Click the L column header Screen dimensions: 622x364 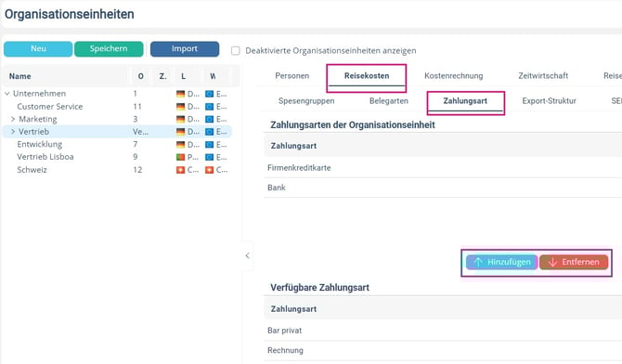[183, 76]
